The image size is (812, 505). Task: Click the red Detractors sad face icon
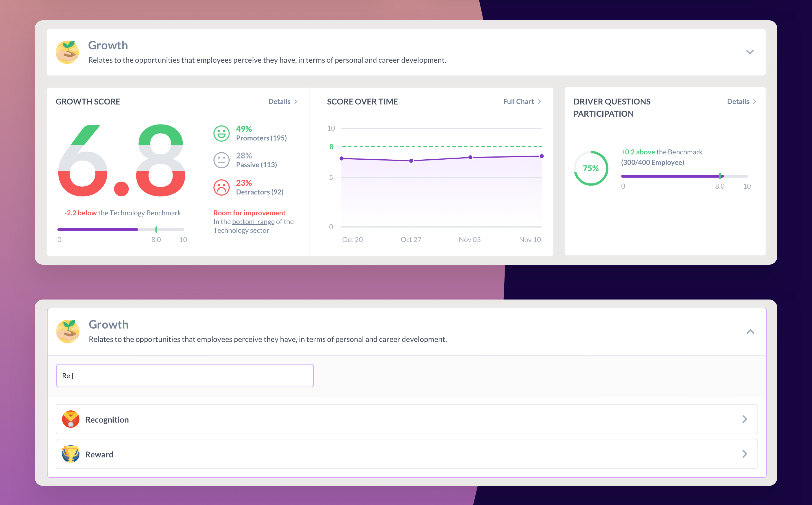[221, 187]
